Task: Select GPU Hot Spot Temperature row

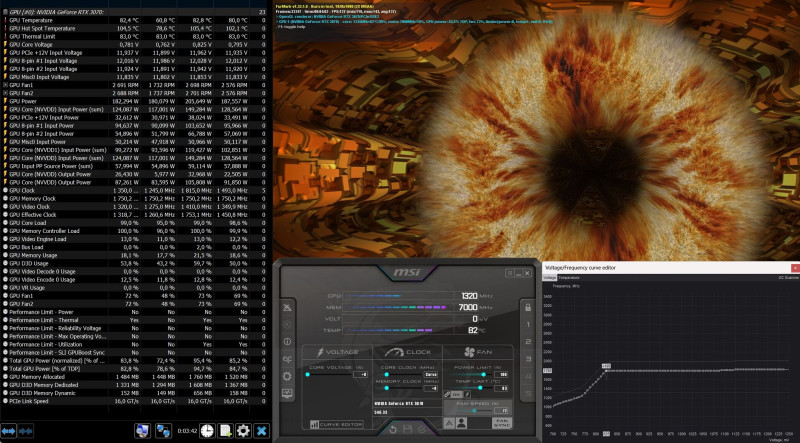Action: (x=134, y=29)
